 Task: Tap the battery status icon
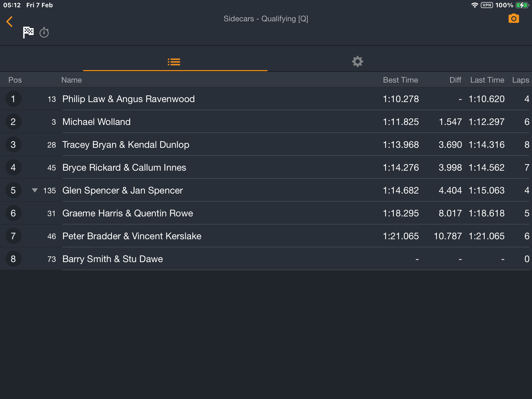522,5
